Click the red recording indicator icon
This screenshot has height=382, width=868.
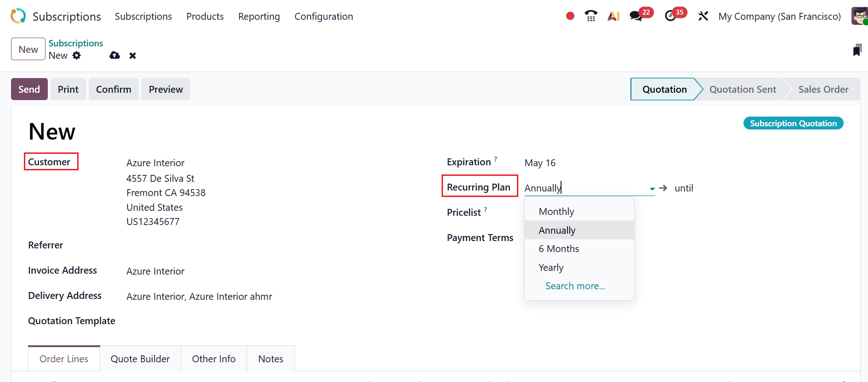click(570, 16)
